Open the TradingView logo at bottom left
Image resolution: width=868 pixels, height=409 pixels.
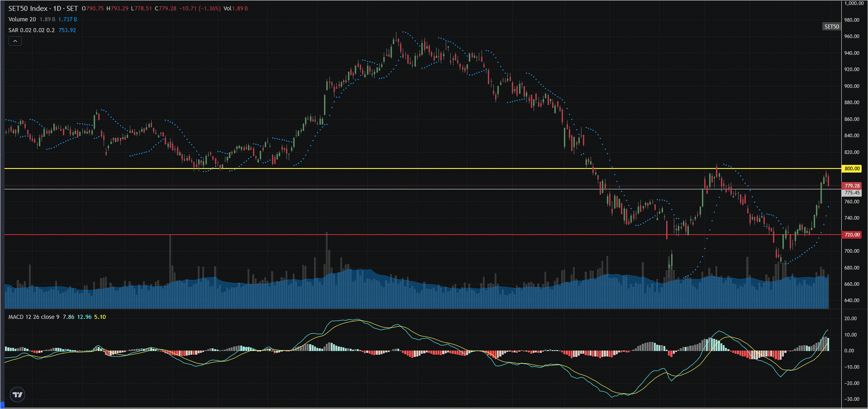tap(18, 395)
